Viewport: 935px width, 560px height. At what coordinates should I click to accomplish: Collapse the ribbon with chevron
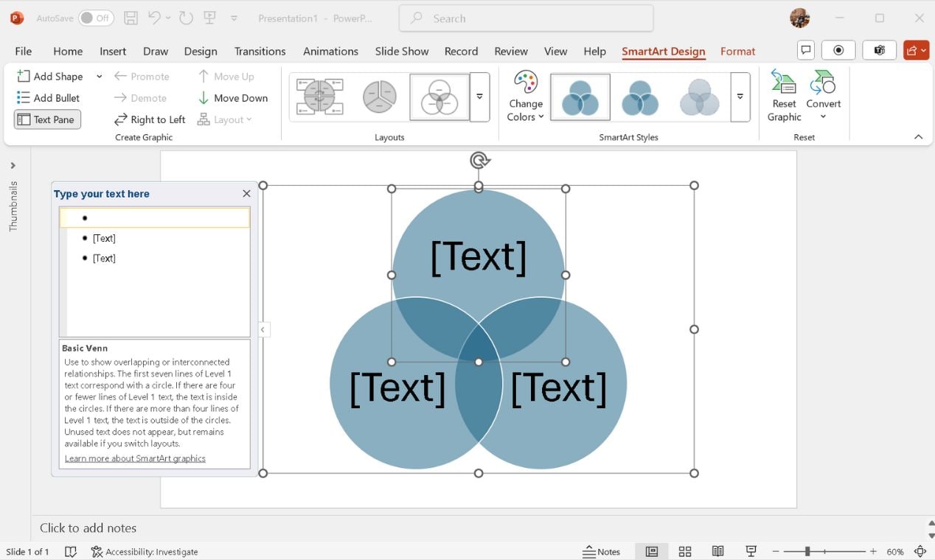click(918, 137)
